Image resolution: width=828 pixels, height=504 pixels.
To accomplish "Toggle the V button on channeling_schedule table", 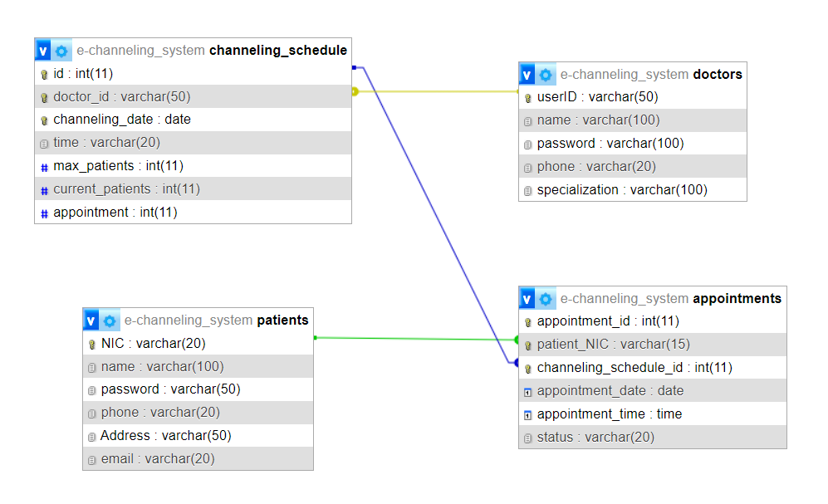I will (44, 51).
